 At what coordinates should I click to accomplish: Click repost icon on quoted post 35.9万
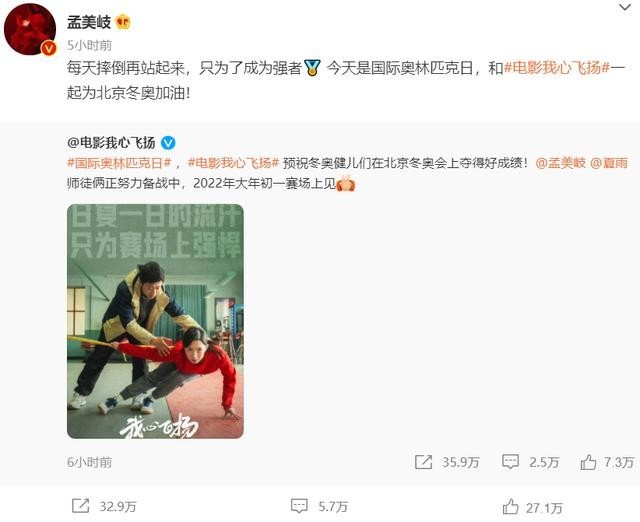(x=423, y=462)
